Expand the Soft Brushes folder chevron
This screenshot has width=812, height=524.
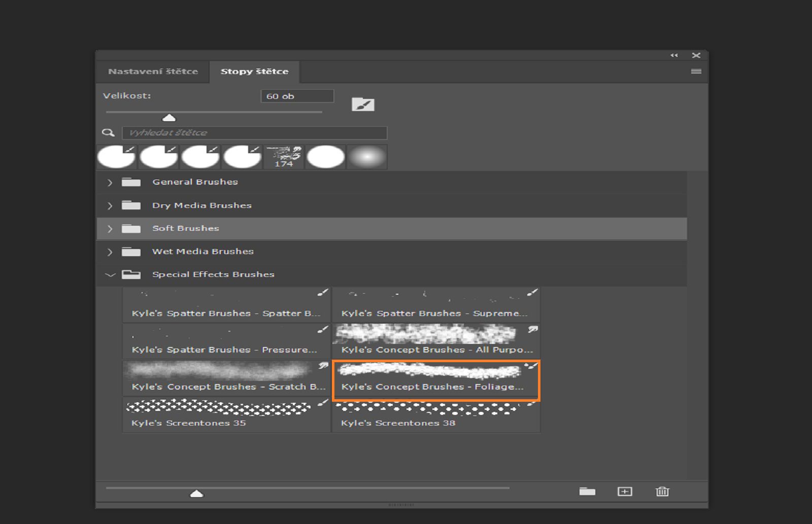pos(110,229)
